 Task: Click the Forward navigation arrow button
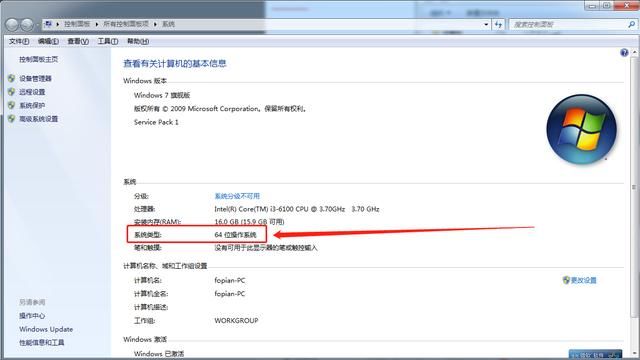[x=27, y=25]
